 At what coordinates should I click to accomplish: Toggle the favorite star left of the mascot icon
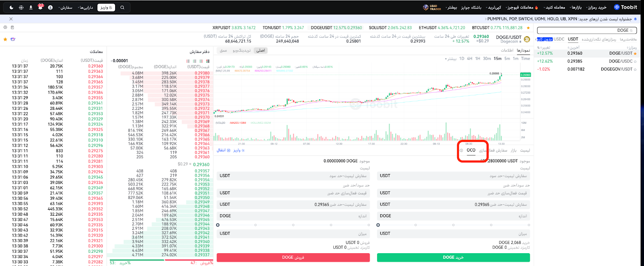[x=5, y=39]
